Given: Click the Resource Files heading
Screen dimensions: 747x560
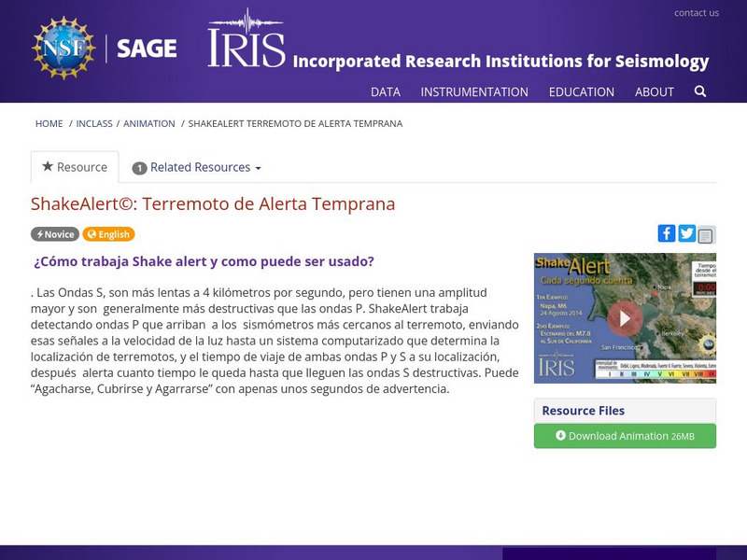Looking at the screenshot, I should point(583,411).
